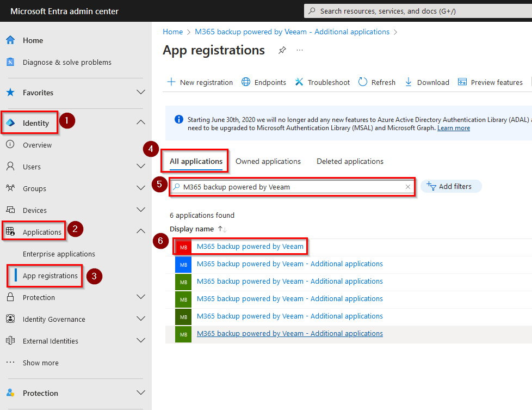Click the Troubleshoot tools icon
This screenshot has width=532, height=410.
pyautogui.click(x=299, y=82)
